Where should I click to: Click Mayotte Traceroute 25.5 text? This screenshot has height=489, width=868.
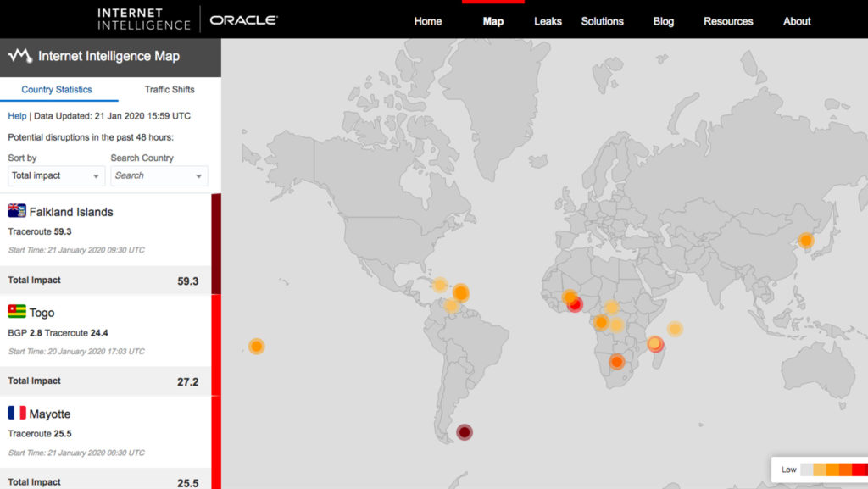click(40, 434)
